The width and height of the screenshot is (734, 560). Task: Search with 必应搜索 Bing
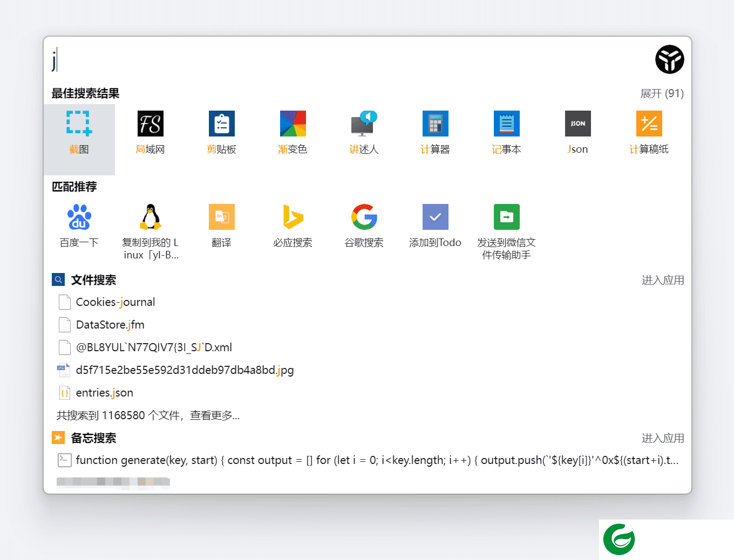click(293, 227)
